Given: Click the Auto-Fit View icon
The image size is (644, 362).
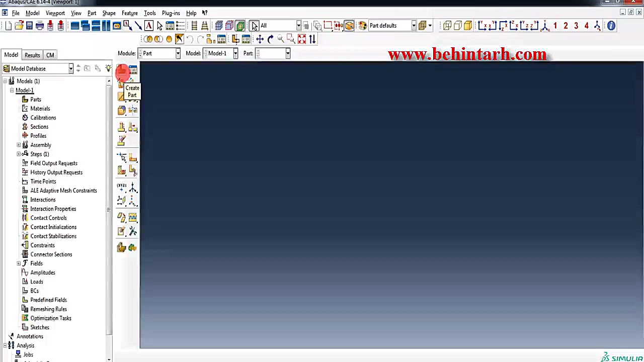Looking at the screenshot, I should click(302, 39).
